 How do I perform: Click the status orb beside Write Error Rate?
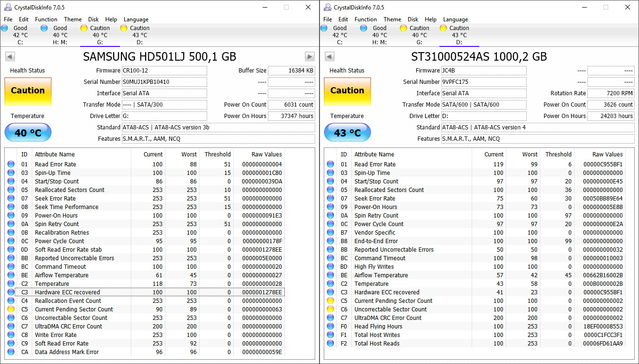11,335
